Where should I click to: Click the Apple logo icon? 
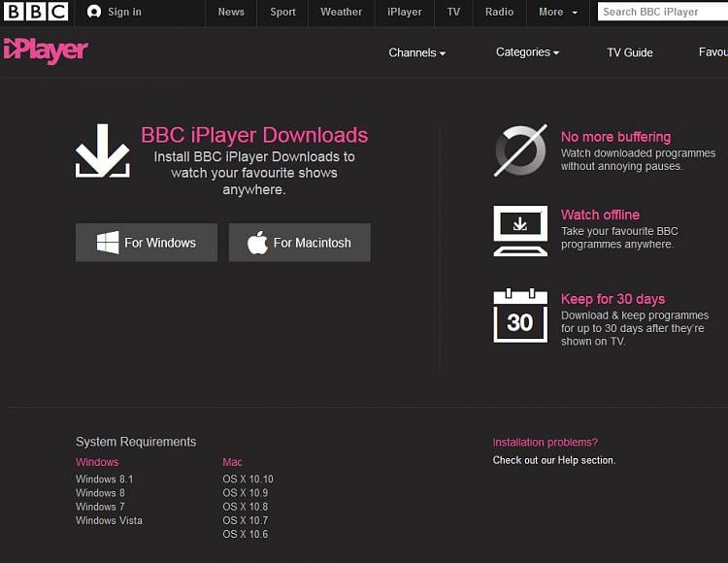(257, 243)
